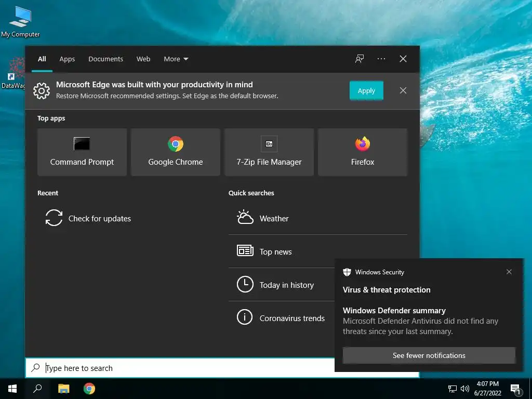Open Command Prompt from Top apps

pos(82,152)
